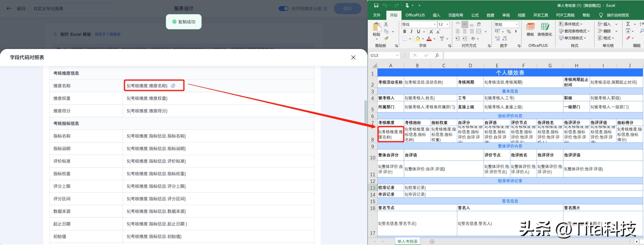The width and height of the screenshot is (644, 245).
Task: Select cell containing ${校准记录}
Action: 523,187
